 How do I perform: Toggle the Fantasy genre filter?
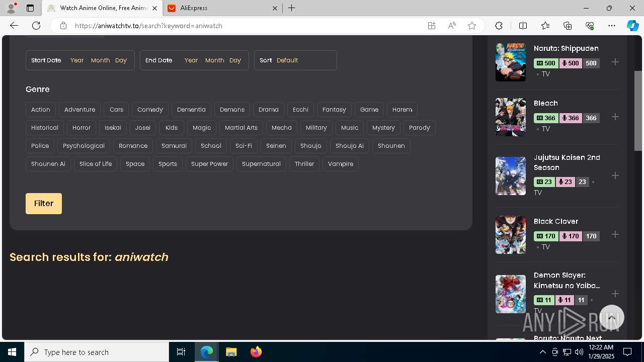point(334,110)
